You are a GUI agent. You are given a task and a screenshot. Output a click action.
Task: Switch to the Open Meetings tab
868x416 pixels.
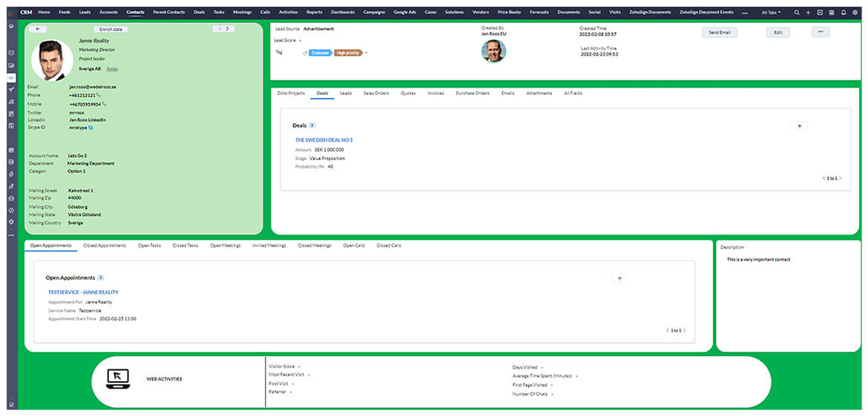point(226,245)
